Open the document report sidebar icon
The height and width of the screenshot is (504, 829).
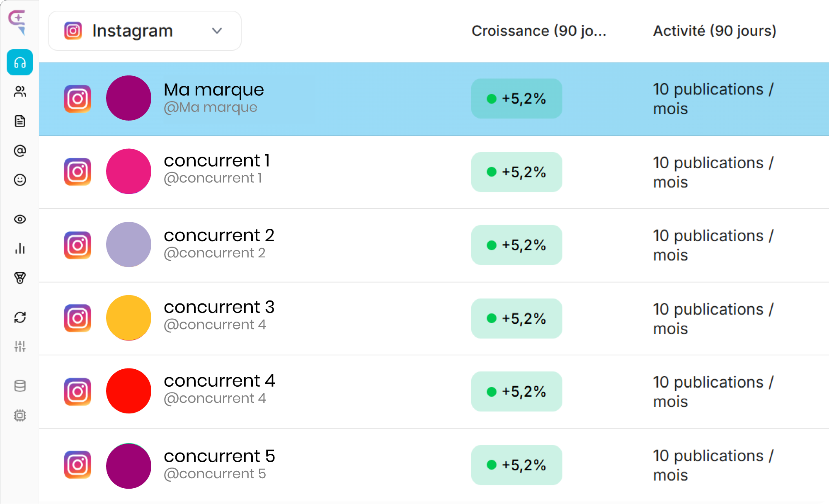(20, 121)
